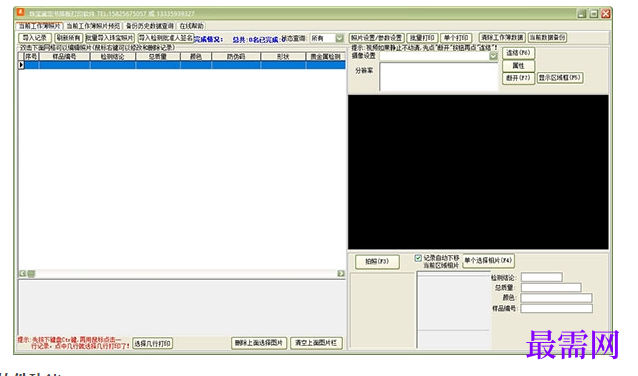The height and width of the screenshot is (376, 638).
Task: Open the 在线帮助 tab
Action: [191, 26]
